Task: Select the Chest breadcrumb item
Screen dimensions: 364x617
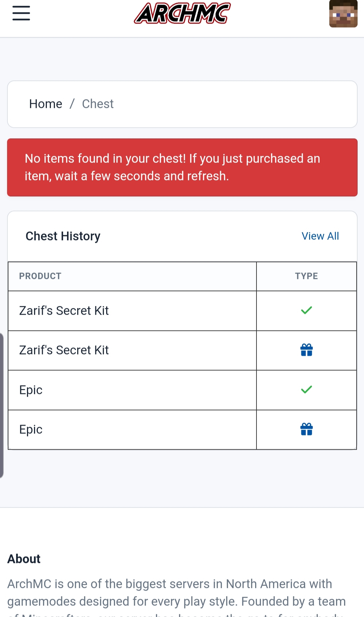Action: coord(98,104)
